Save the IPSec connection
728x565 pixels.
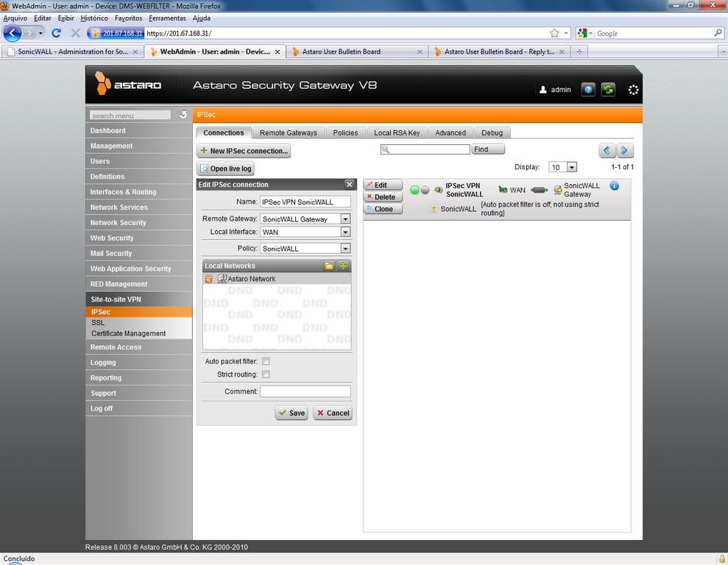coord(291,413)
